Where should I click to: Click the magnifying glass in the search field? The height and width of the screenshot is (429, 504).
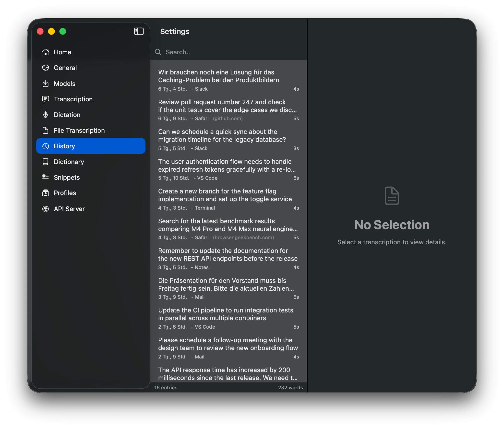(158, 52)
